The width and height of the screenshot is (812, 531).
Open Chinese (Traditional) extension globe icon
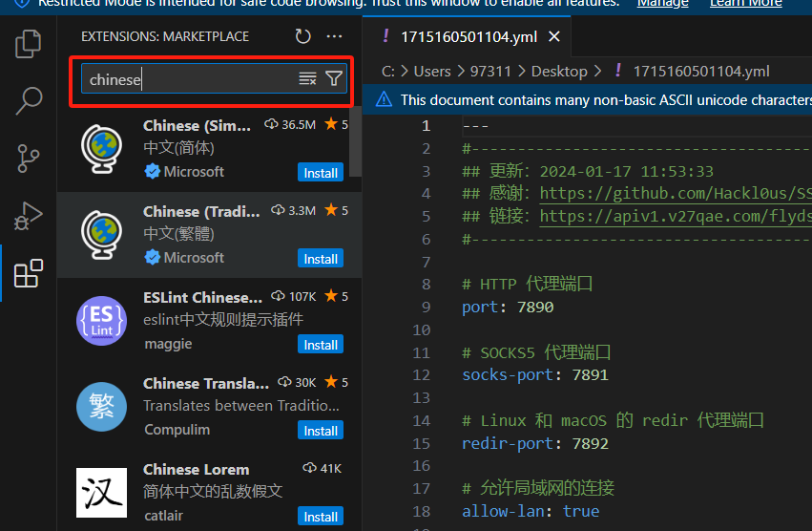pos(101,235)
